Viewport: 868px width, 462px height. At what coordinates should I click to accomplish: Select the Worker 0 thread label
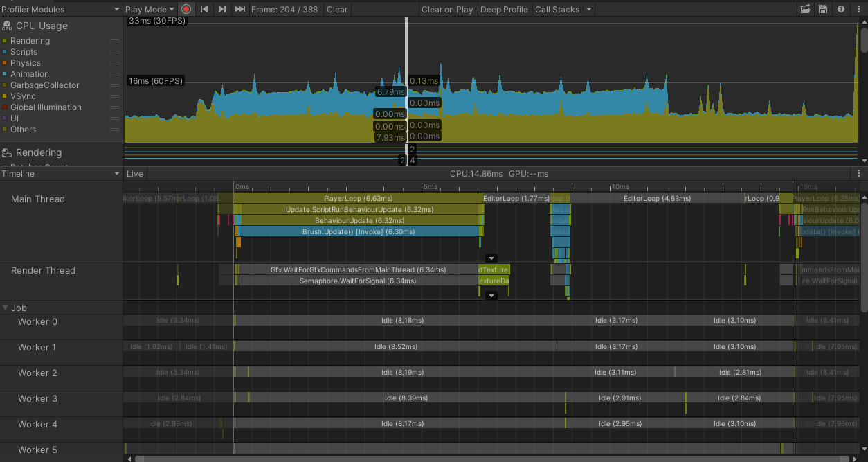pyautogui.click(x=37, y=321)
